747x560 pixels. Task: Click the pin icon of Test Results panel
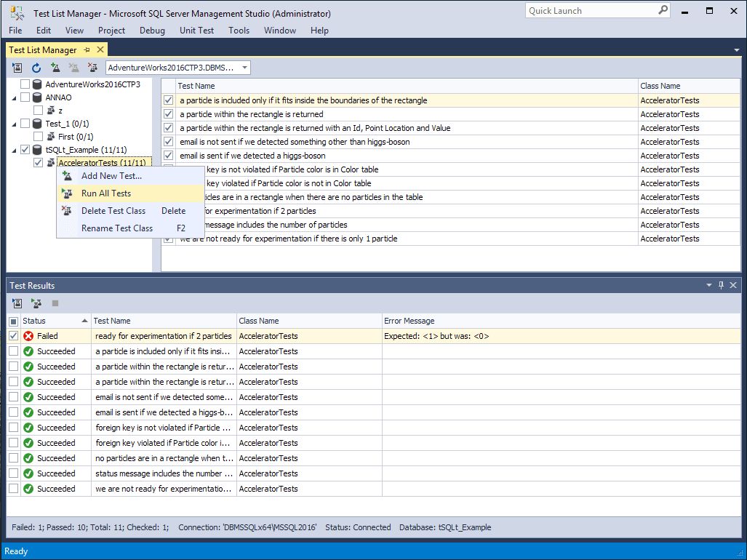point(722,285)
